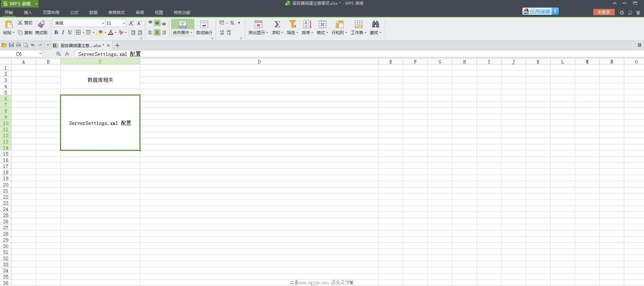Switch to the Insert (插入) ribbon tab
The height and width of the screenshot is (286, 644).
(x=28, y=13)
